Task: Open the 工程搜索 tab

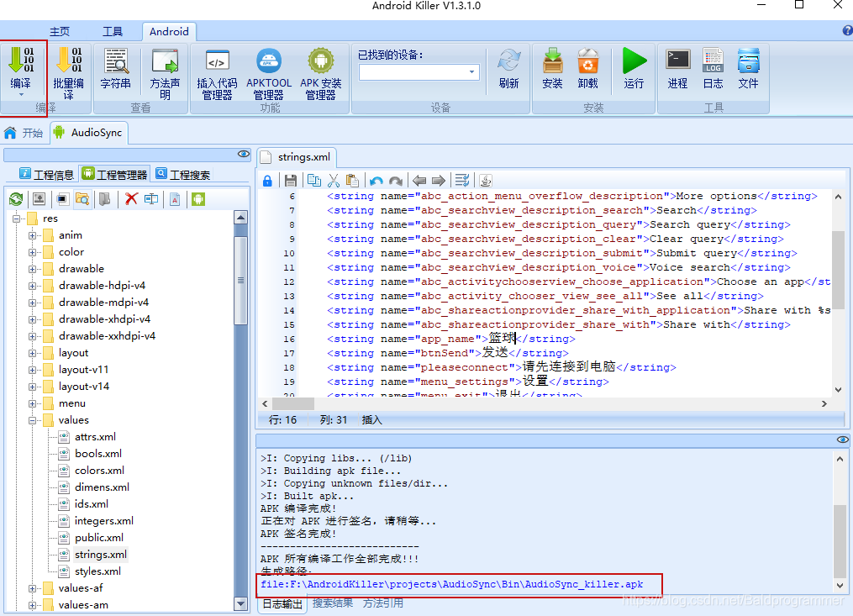Action: [183, 175]
